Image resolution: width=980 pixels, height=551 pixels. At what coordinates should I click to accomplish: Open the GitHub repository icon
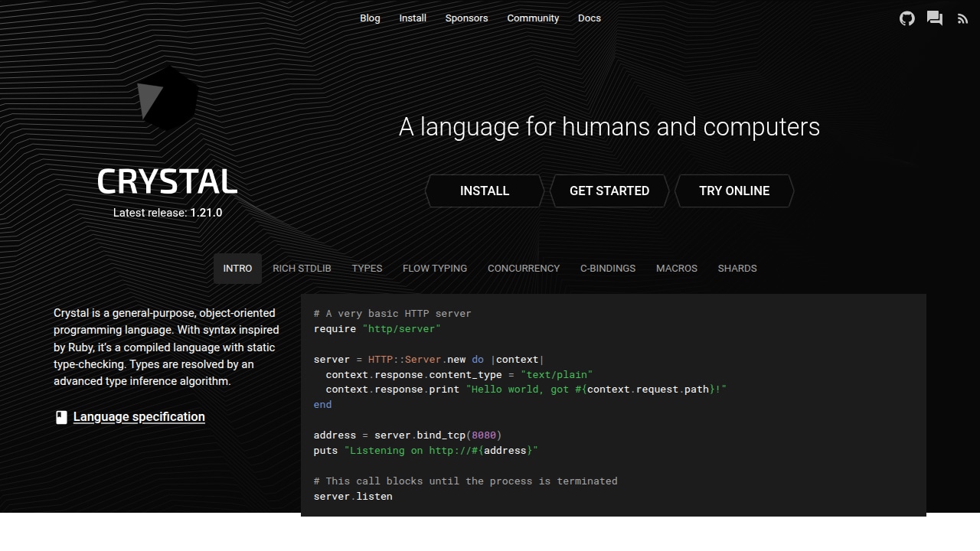tap(907, 18)
